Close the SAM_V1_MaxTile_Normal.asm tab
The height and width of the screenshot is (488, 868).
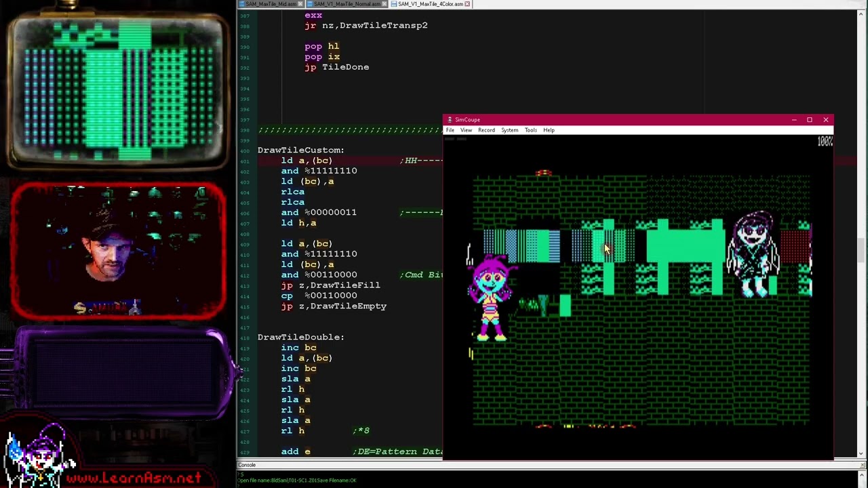pos(385,4)
